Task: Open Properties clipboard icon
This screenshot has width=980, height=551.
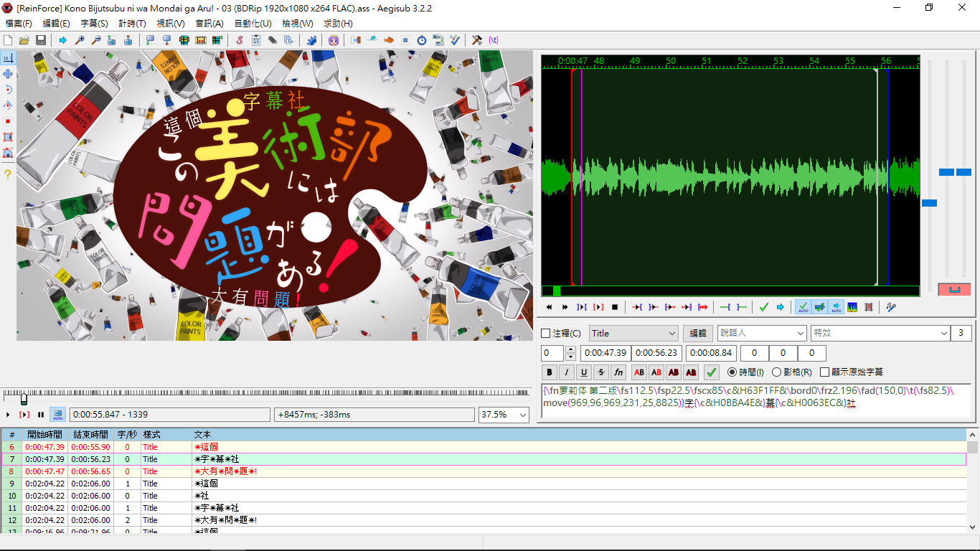Action: pos(256,40)
